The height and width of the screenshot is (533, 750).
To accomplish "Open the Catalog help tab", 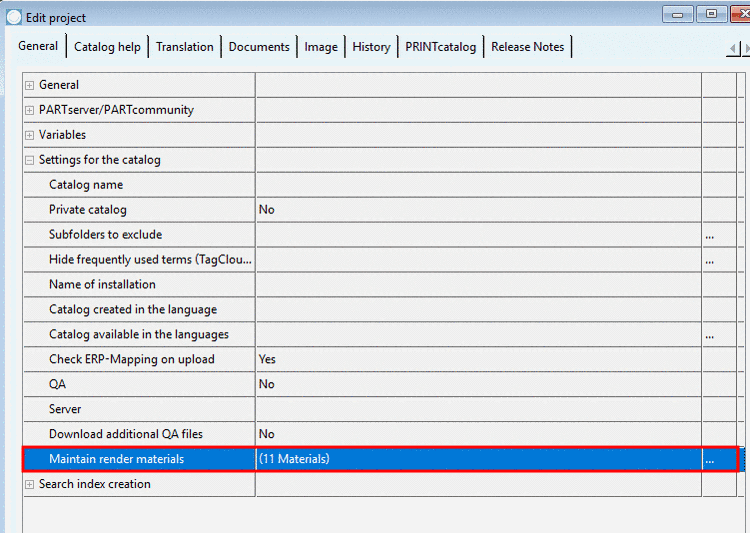I will pyautogui.click(x=107, y=47).
